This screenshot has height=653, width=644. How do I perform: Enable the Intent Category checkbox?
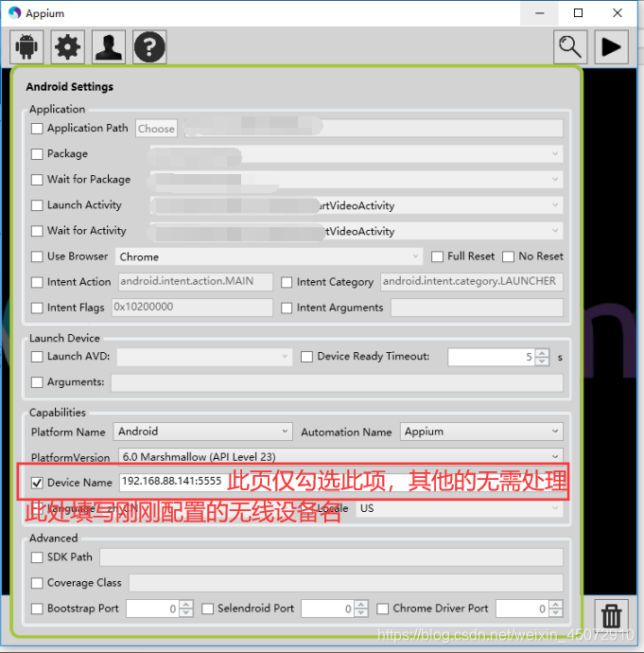[287, 282]
